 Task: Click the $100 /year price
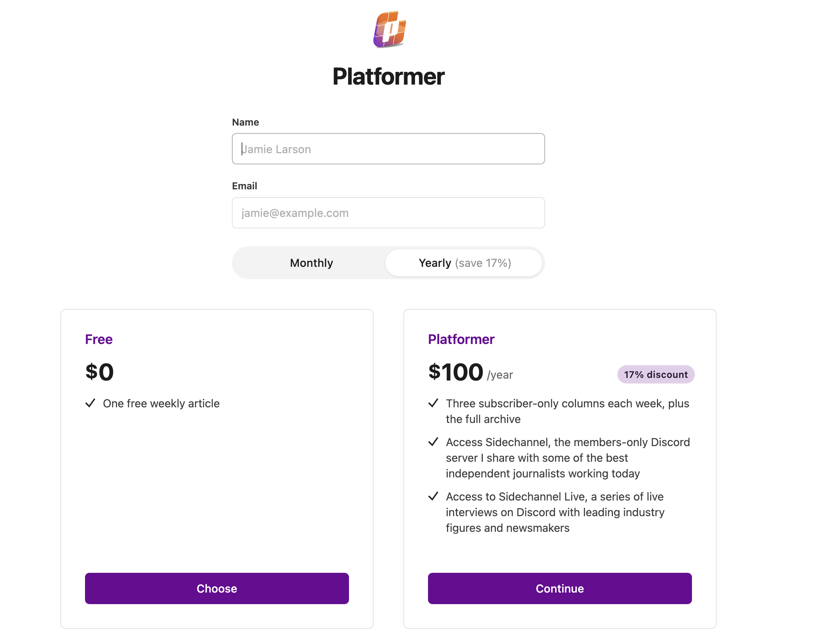coord(470,372)
